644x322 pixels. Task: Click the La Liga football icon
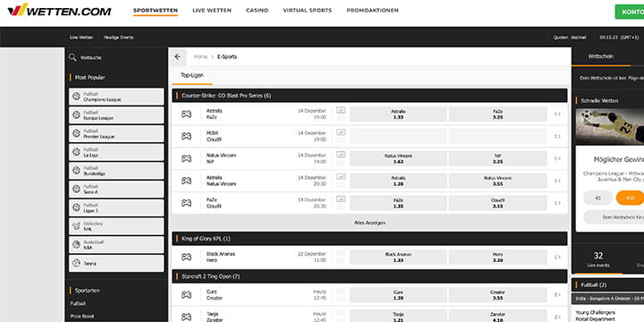click(76, 152)
